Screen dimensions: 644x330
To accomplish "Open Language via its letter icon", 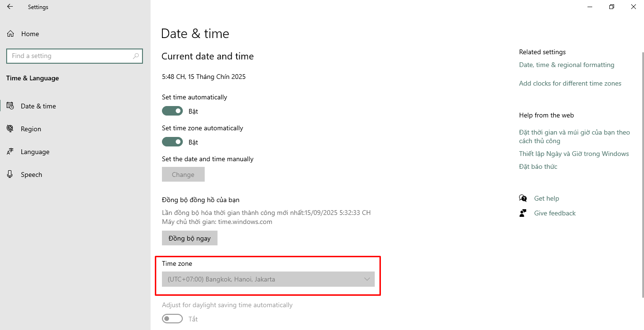I will [10, 152].
